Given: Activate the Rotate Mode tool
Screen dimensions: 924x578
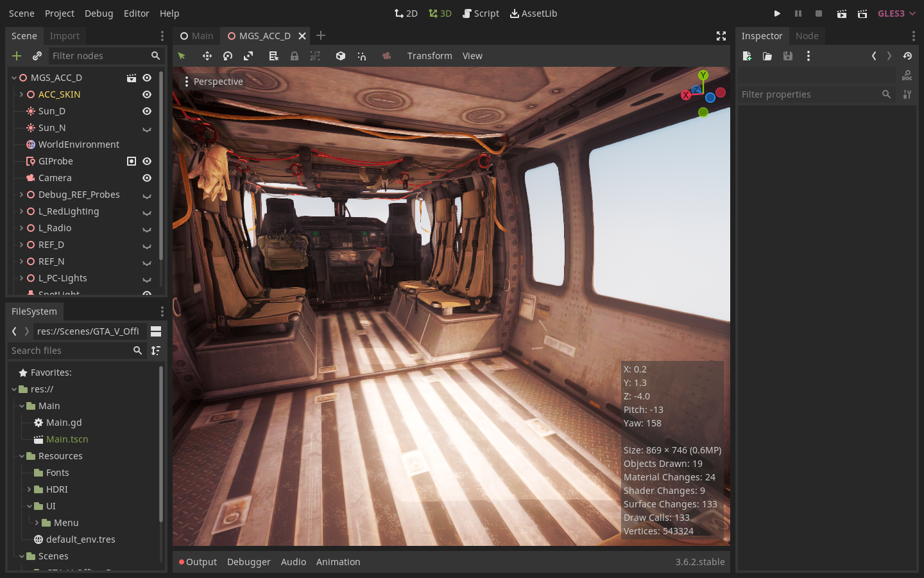Looking at the screenshot, I should pyautogui.click(x=228, y=56).
